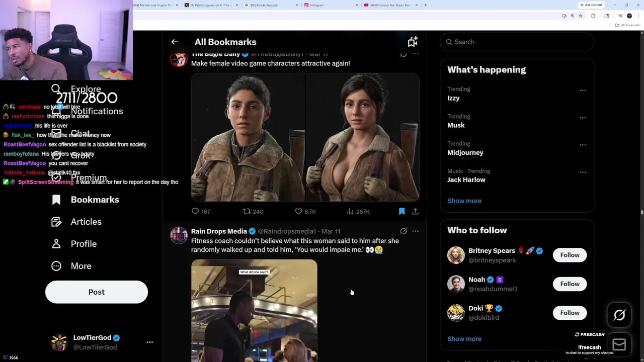Follow Doki
The height and width of the screenshot is (362, 644).
pos(570,313)
